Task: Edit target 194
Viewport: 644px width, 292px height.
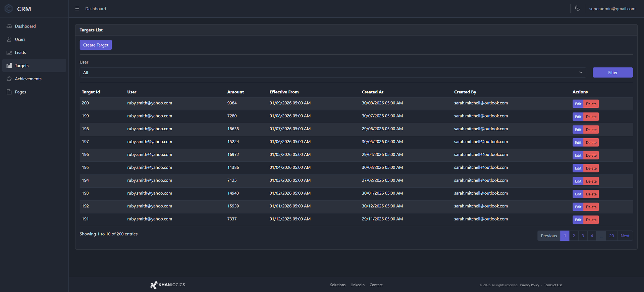Action: [578, 181]
